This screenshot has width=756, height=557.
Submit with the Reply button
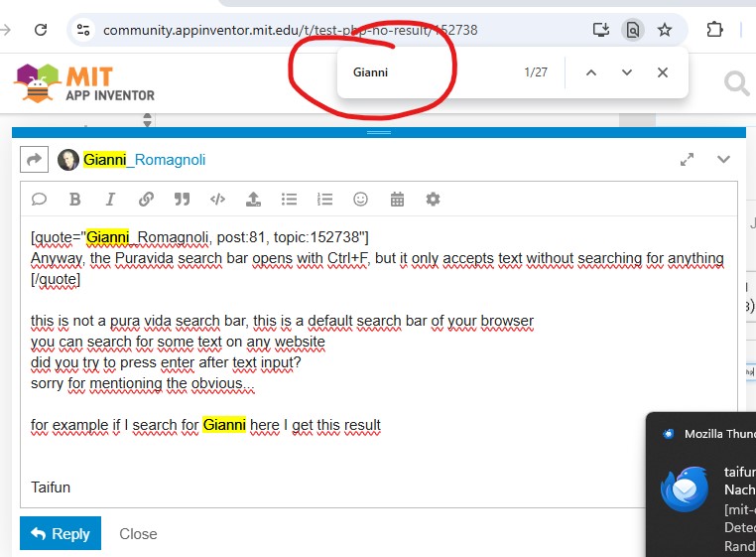coord(61,534)
